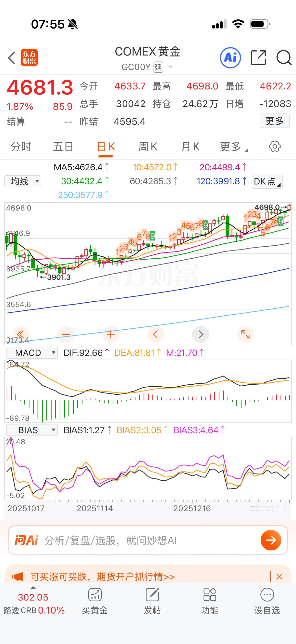Open the search magnifier icon
This screenshot has height=644, width=296.
coord(284,58)
